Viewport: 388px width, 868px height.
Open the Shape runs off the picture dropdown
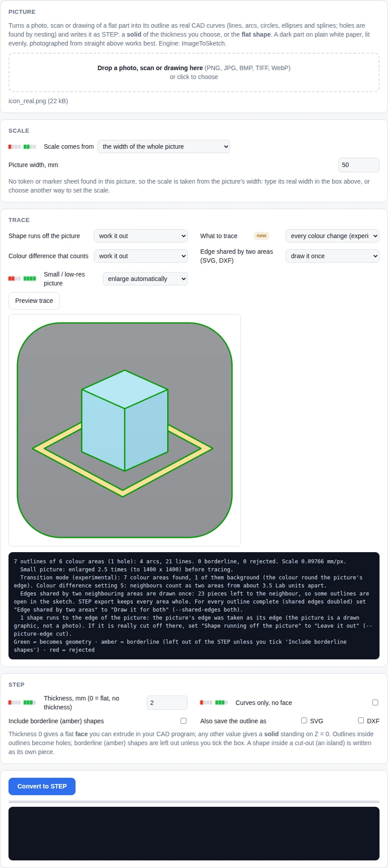pyautogui.click(x=141, y=236)
